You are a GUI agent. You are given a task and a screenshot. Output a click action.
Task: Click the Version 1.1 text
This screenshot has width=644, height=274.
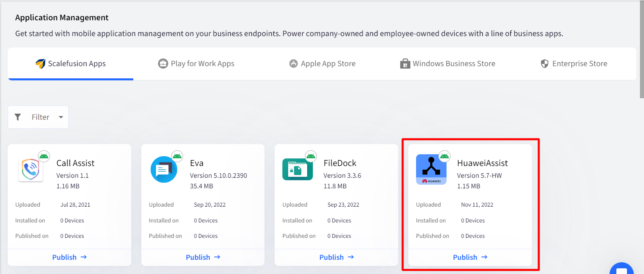point(72,176)
